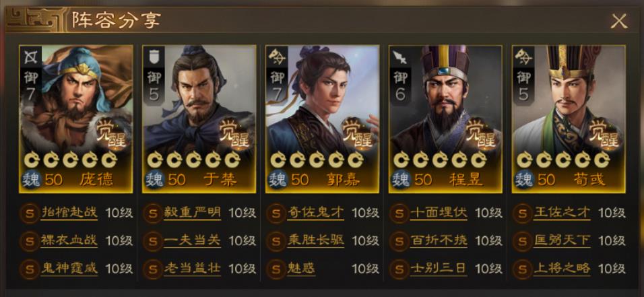This screenshot has width=644, height=297.
Task: Click the S-rank icon beside 上将之略
Action: (522, 269)
